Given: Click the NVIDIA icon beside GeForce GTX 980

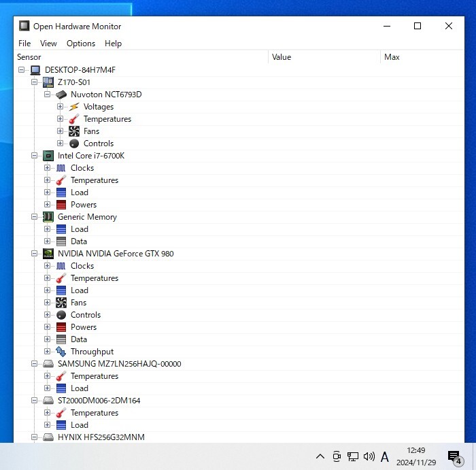Looking at the screenshot, I should pos(48,254).
